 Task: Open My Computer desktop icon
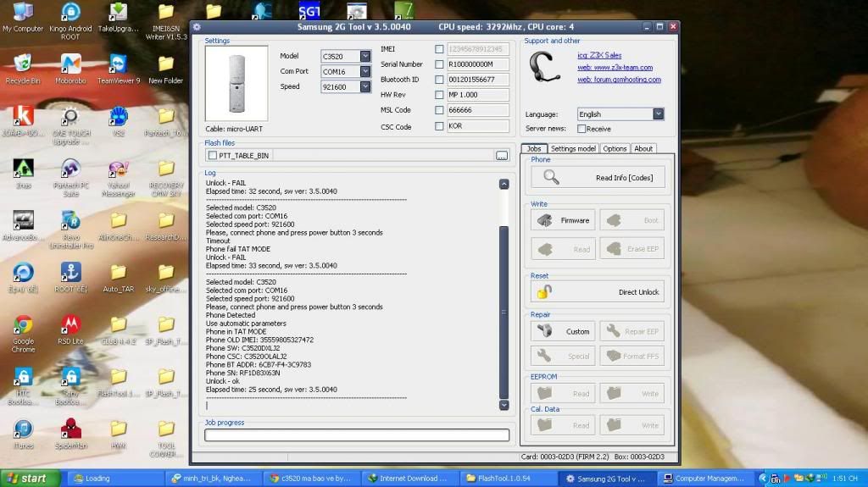pos(23,17)
